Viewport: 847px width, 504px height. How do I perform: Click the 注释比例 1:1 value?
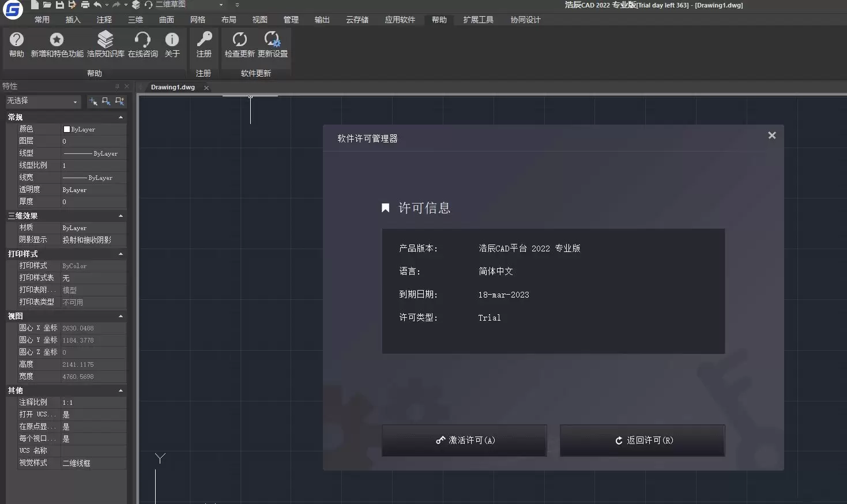(x=93, y=403)
